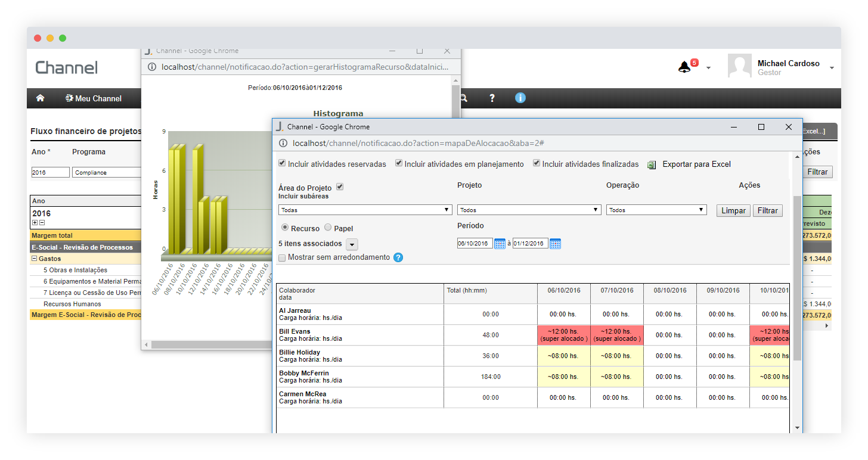868x460 pixels.
Task: Click the question mark help icon
Action: pyautogui.click(x=492, y=98)
